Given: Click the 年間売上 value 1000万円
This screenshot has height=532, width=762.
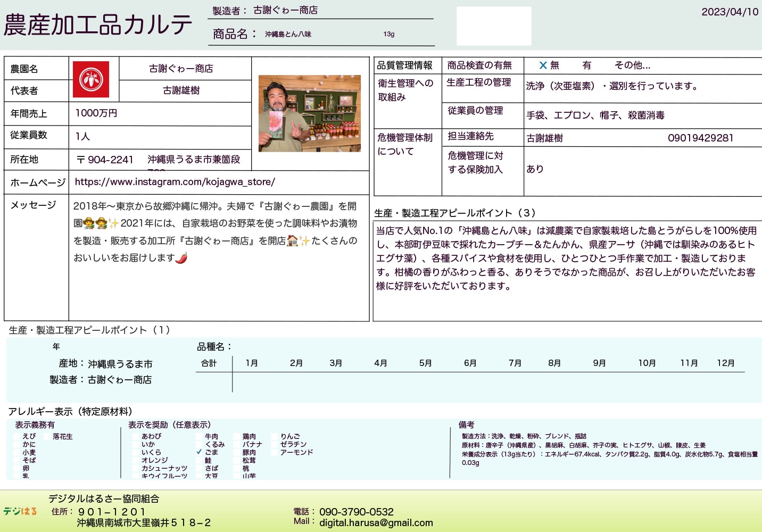Looking at the screenshot, I should point(96,113).
